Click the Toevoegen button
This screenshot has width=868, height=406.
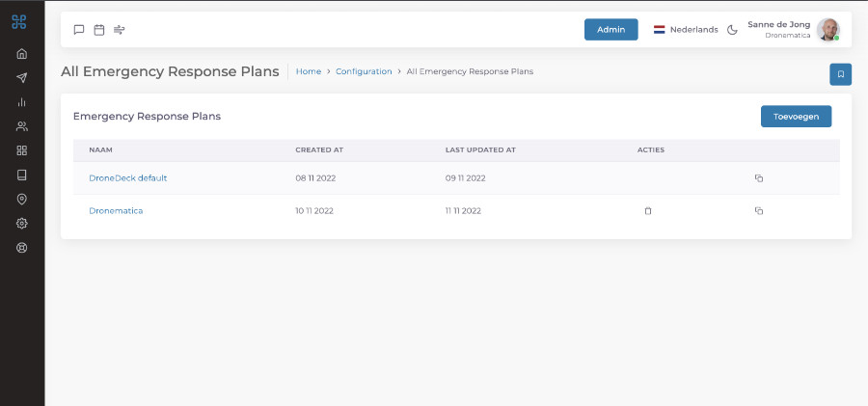coord(796,117)
